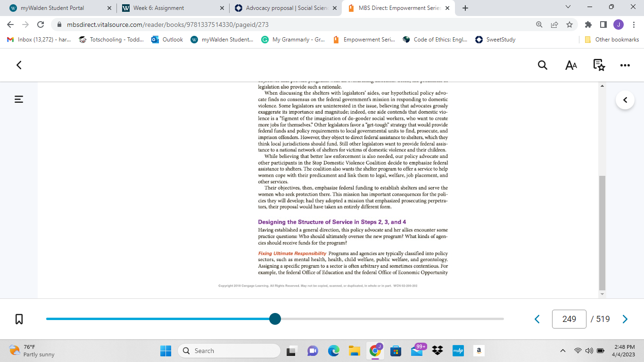Image resolution: width=644 pixels, height=362 pixels.
Task: Open the Empowerment Seri... bookmark
Action: coord(364,40)
